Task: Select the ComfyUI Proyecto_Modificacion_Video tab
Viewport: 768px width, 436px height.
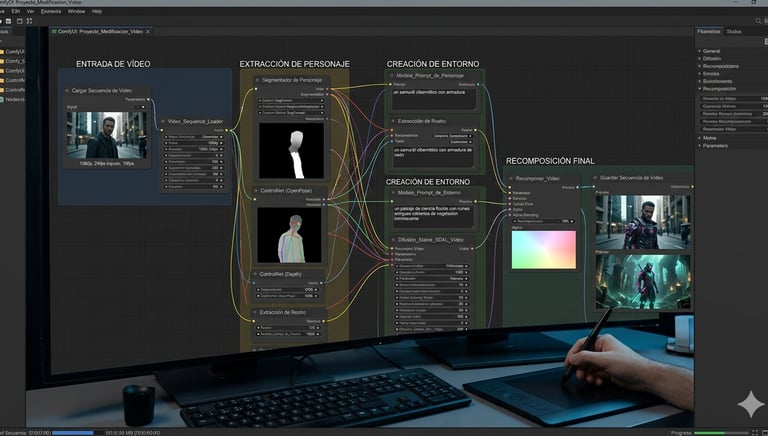Action: 100,31
